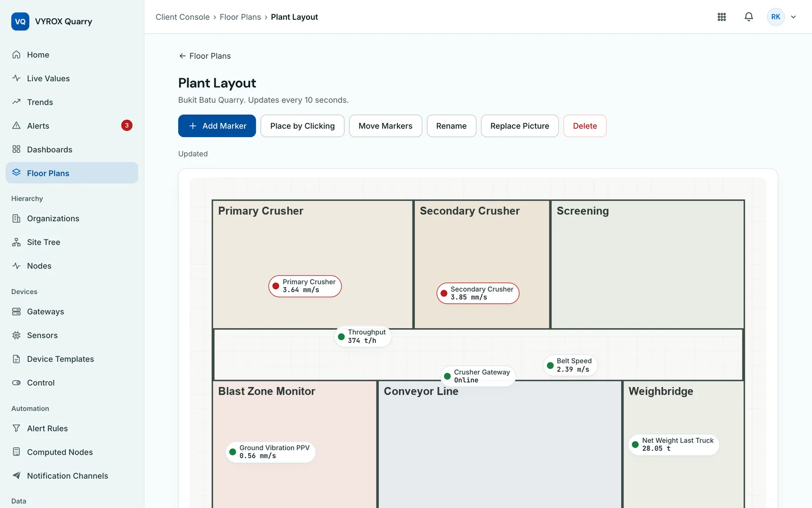812x508 pixels.
Task: Select the Primary Crusher 3.64 mm/s marker
Action: click(x=305, y=286)
